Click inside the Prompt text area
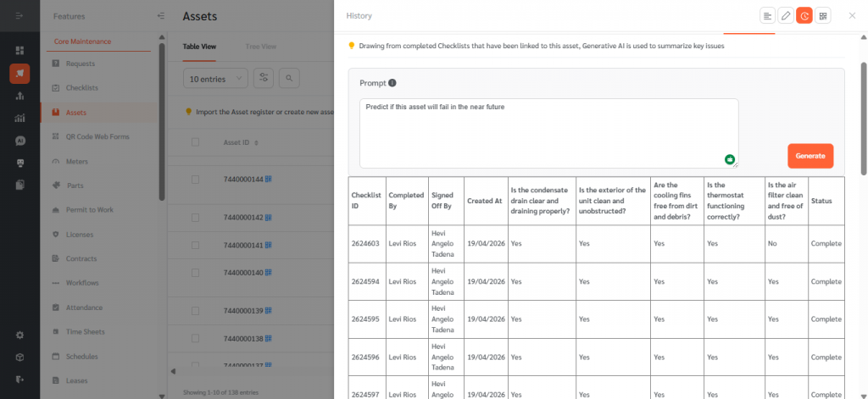Viewport: 868px width, 399px height. pyautogui.click(x=548, y=133)
